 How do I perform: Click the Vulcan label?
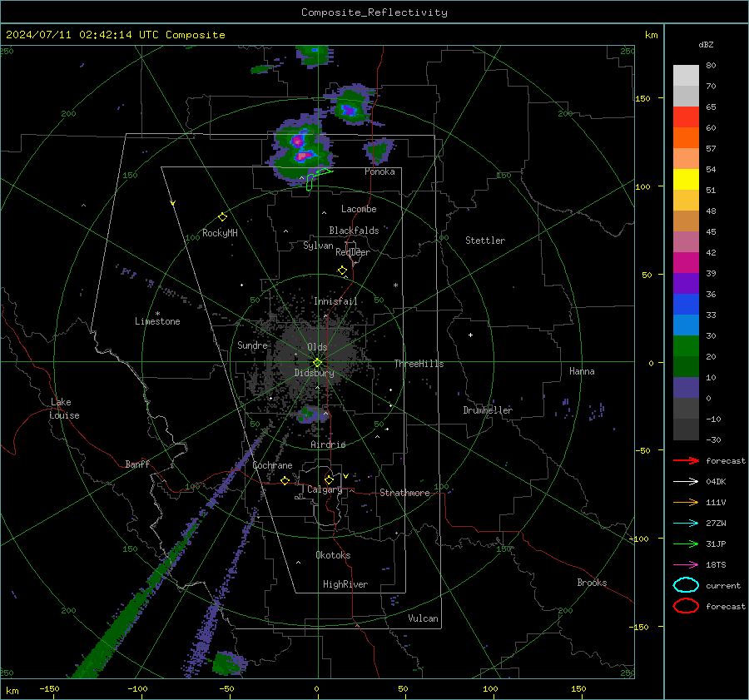tap(423, 618)
